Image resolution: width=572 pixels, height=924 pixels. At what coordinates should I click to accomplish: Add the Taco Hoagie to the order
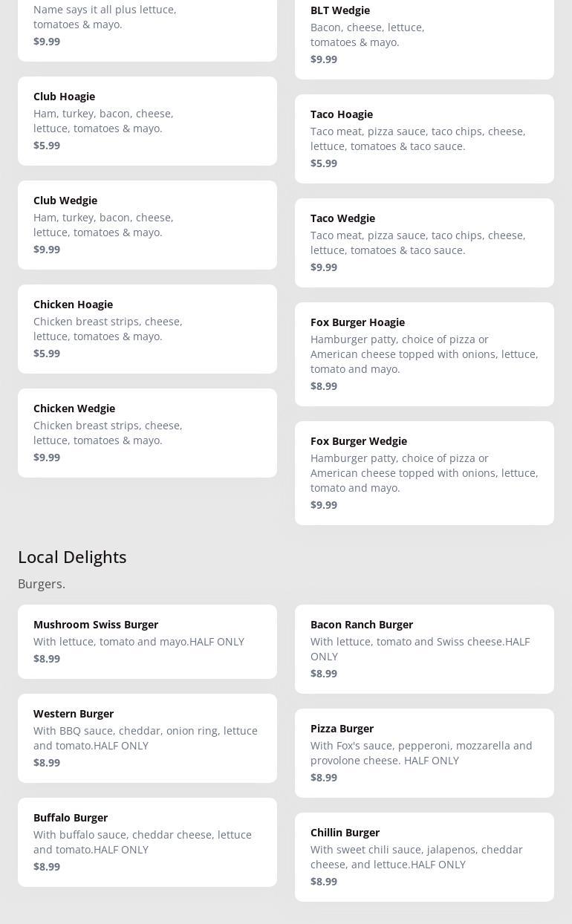click(423, 139)
